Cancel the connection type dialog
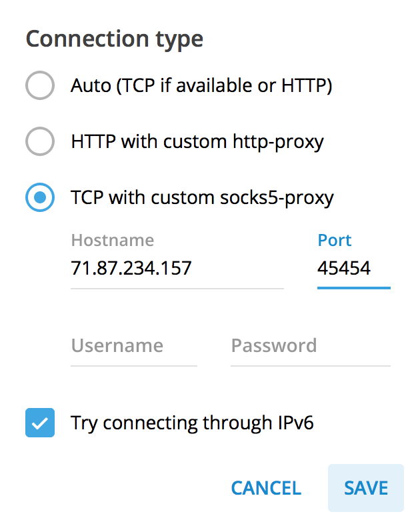This screenshot has height=524, width=420. coord(266,488)
